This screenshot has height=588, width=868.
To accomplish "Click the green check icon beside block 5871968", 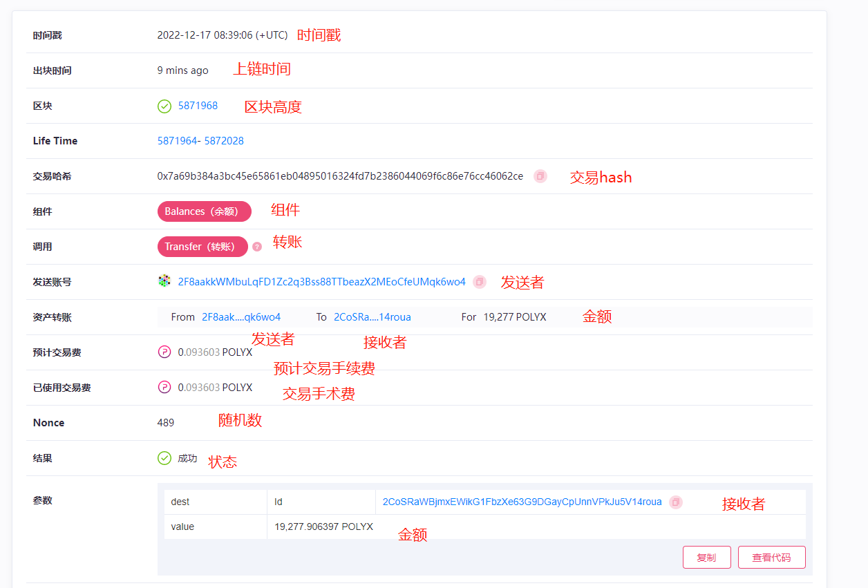I will (x=164, y=106).
